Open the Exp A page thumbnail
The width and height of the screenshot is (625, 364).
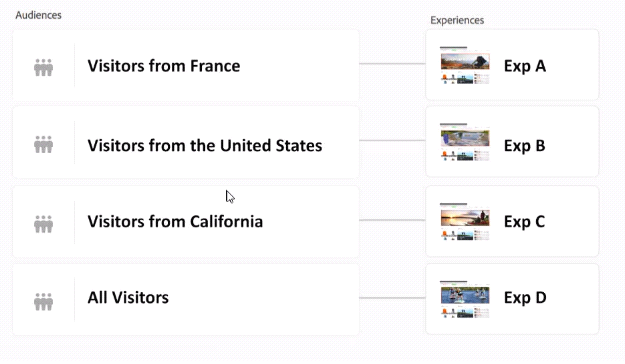(x=465, y=65)
